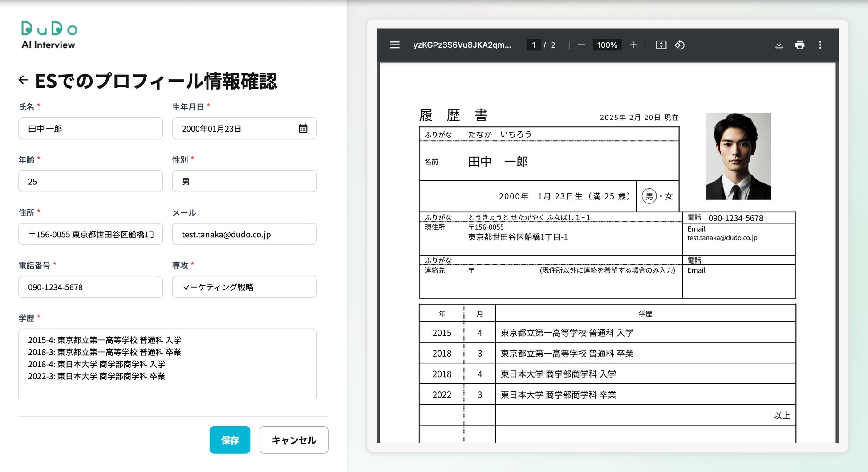Image resolution: width=868 pixels, height=472 pixels.
Task: Open the PDF viewer sidebar menu
Action: [x=395, y=45]
